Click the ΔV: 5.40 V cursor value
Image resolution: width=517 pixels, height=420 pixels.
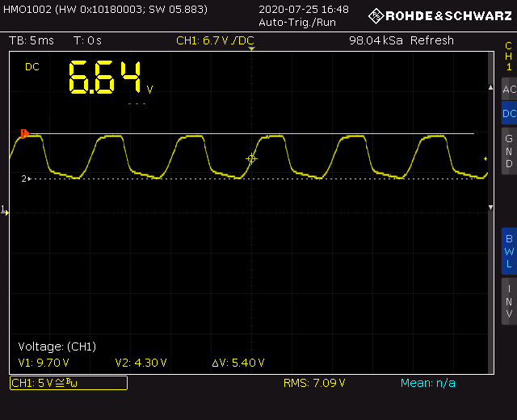238,363
